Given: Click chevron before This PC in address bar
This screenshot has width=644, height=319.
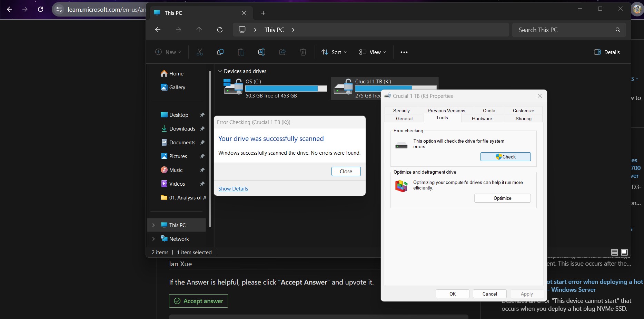Looking at the screenshot, I should (x=255, y=30).
